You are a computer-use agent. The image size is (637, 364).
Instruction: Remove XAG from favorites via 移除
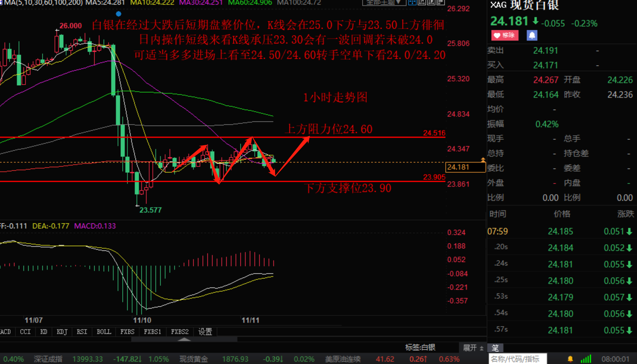pos(505,35)
